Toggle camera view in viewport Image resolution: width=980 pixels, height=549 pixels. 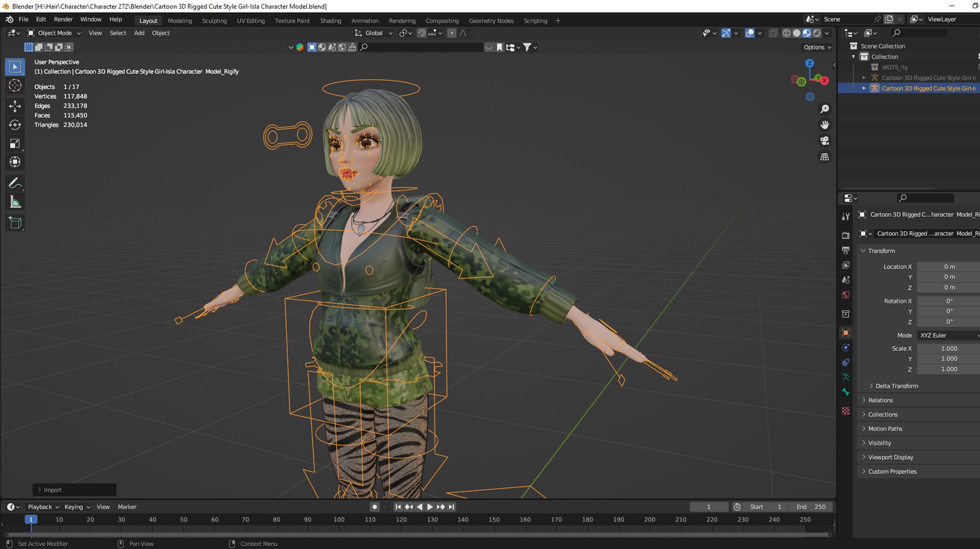[824, 141]
